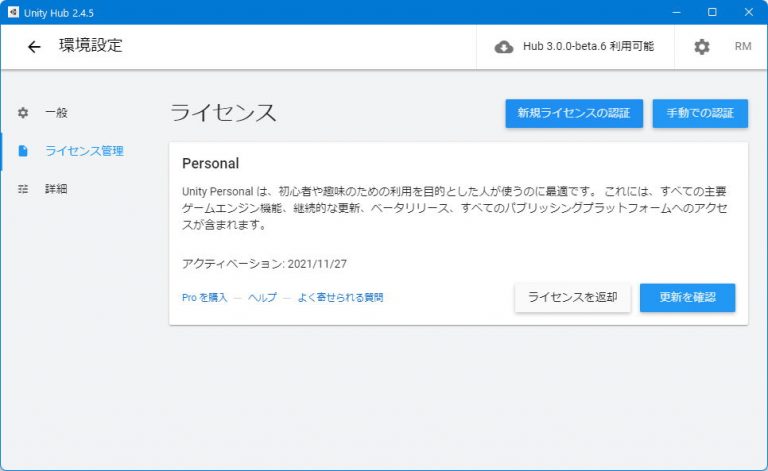Go back using the left arrow icon
Viewport: 768px width, 471px height.
click(x=34, y=47)
